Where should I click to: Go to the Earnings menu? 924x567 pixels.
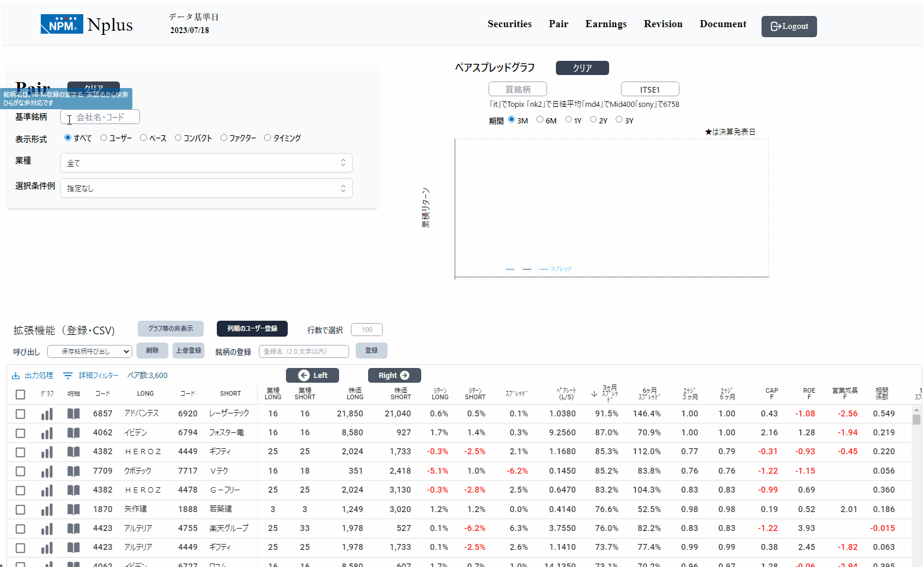click(606, 24)
